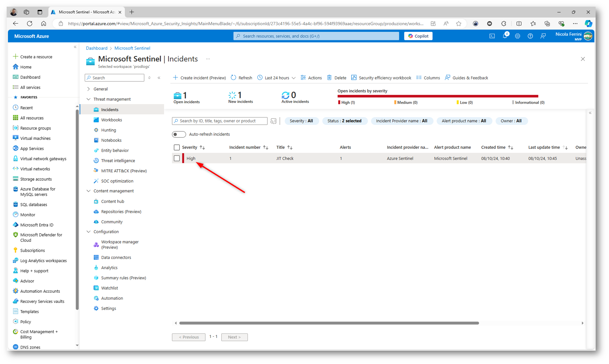Screen dimensions: 609x364
Task: Open Incident Provider name filter
Action: [401, 121]
